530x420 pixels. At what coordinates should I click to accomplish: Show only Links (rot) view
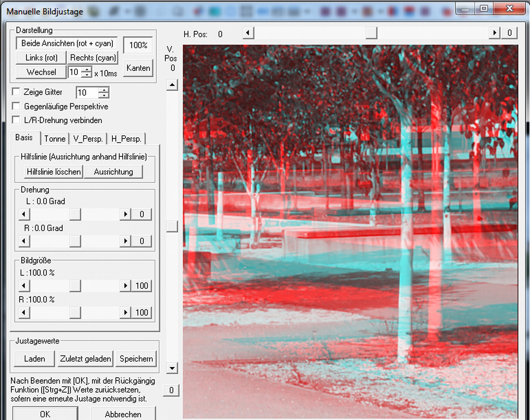click(x=41, y=58)
